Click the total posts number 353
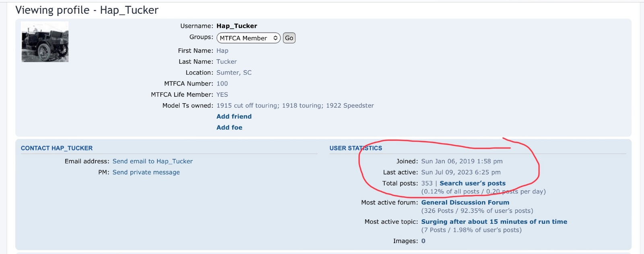The image size is (644, 254). [427, 183]
